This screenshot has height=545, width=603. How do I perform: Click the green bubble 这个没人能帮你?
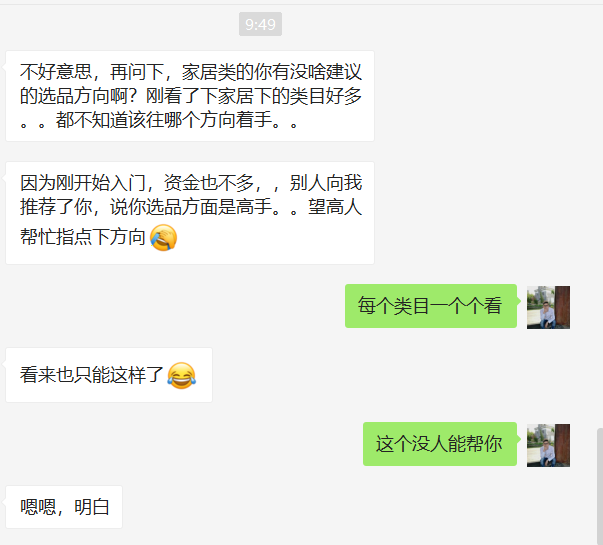[x=440, y=444]
